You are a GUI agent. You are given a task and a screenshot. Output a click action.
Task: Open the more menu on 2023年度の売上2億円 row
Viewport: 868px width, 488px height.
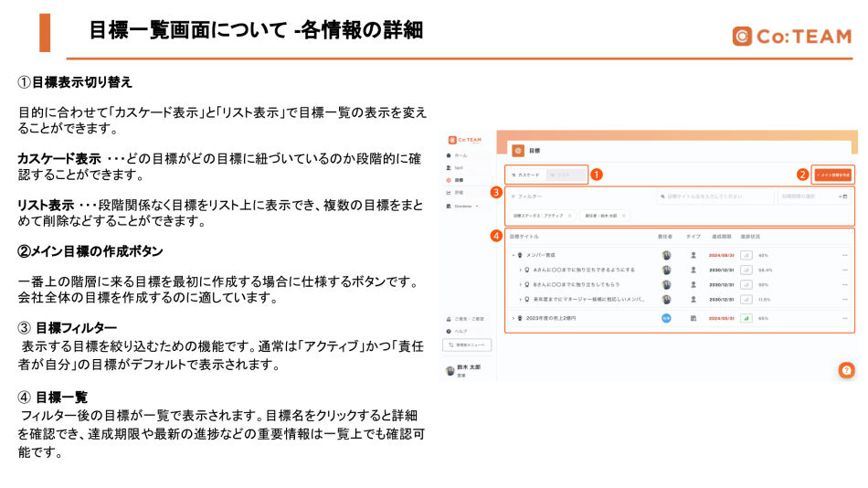pos(845,319)
